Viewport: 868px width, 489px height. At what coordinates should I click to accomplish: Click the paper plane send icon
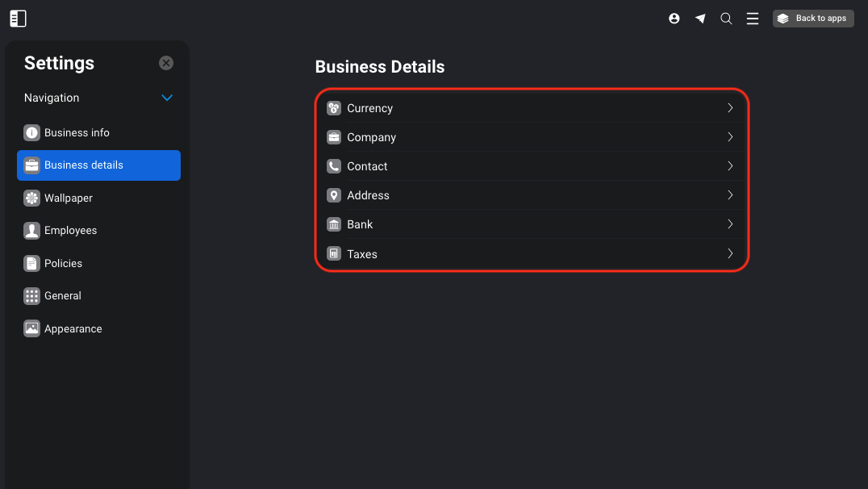point(700,19)
